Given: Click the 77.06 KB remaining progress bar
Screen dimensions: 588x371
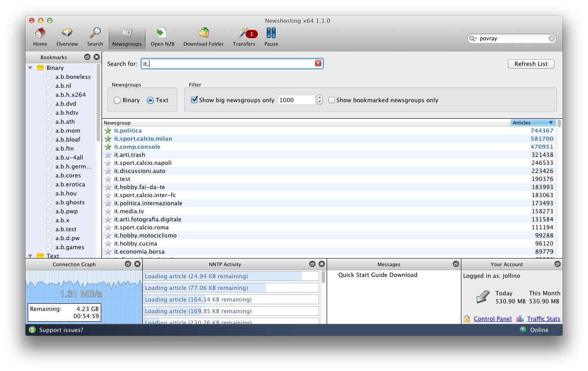Looking at the screenshot, I should (x=231, y=288).
